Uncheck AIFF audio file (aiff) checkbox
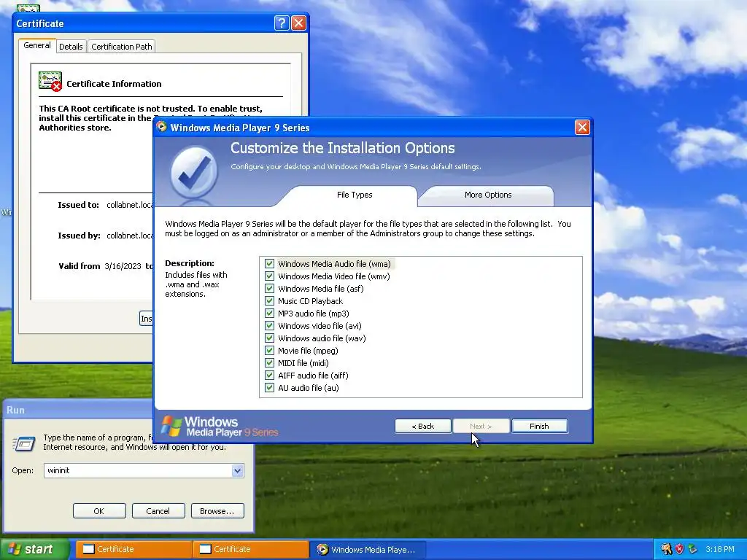747x560 pixels. (x=270, y=376)
